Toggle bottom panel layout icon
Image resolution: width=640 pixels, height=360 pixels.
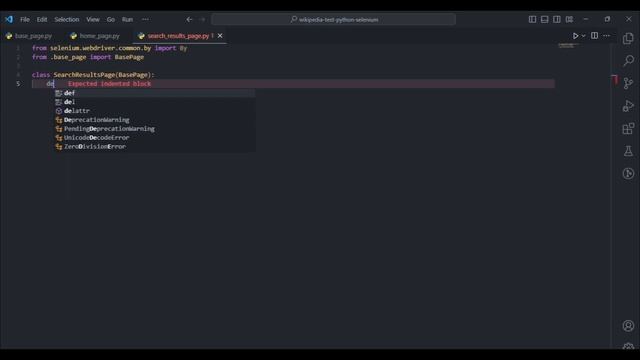click(x=544, y=19)
